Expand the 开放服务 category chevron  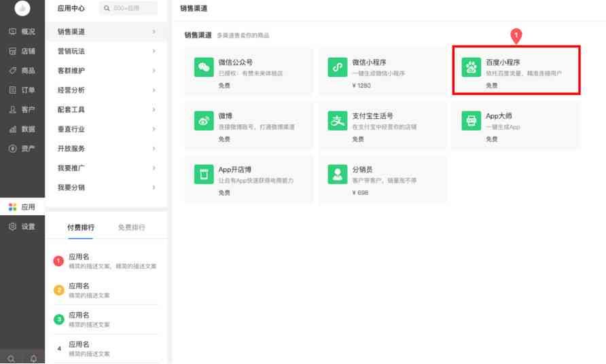click(x=154, y=148)
